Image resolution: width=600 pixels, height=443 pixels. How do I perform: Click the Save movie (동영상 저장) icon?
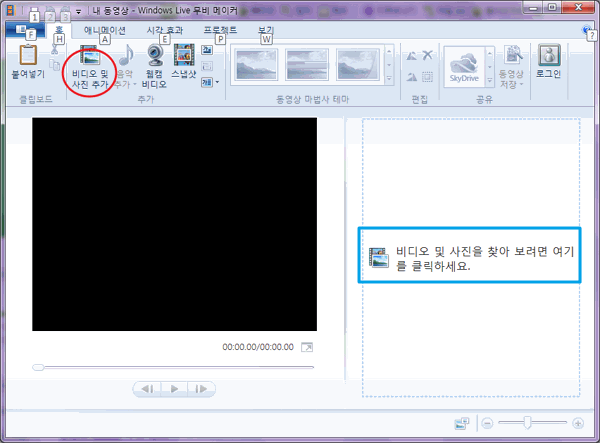pos(512,55)
